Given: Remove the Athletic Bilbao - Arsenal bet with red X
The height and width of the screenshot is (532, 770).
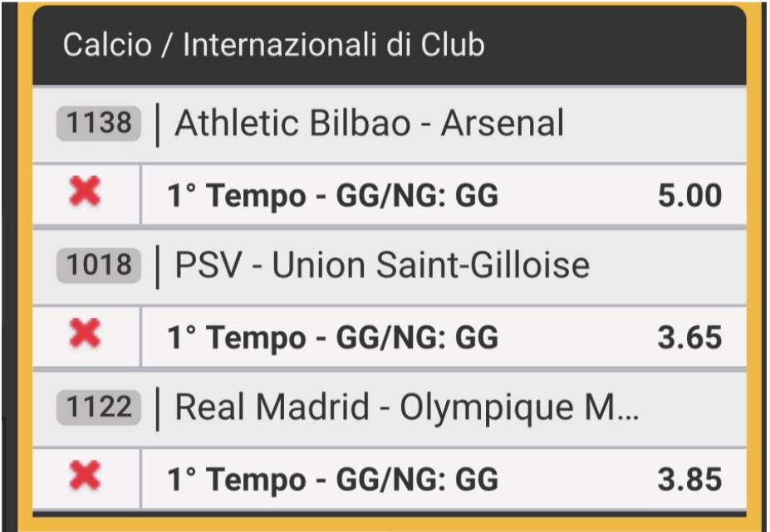Looking at the screenshot, I should (x=85, y=193).
